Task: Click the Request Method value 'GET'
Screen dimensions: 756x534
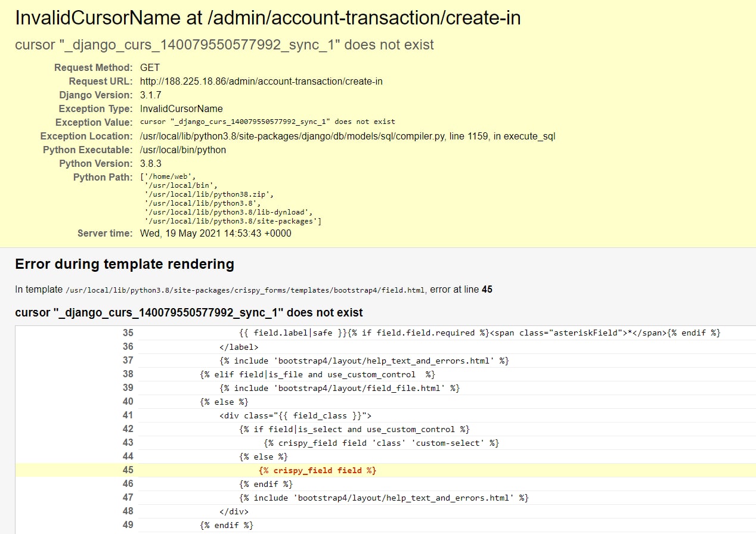Action: click(150, 68)
